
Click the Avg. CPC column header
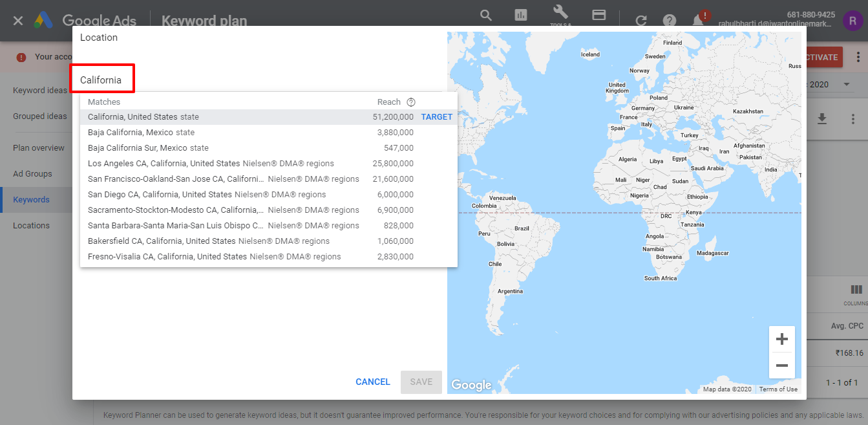pyautogui.click(x=847, y=326)
